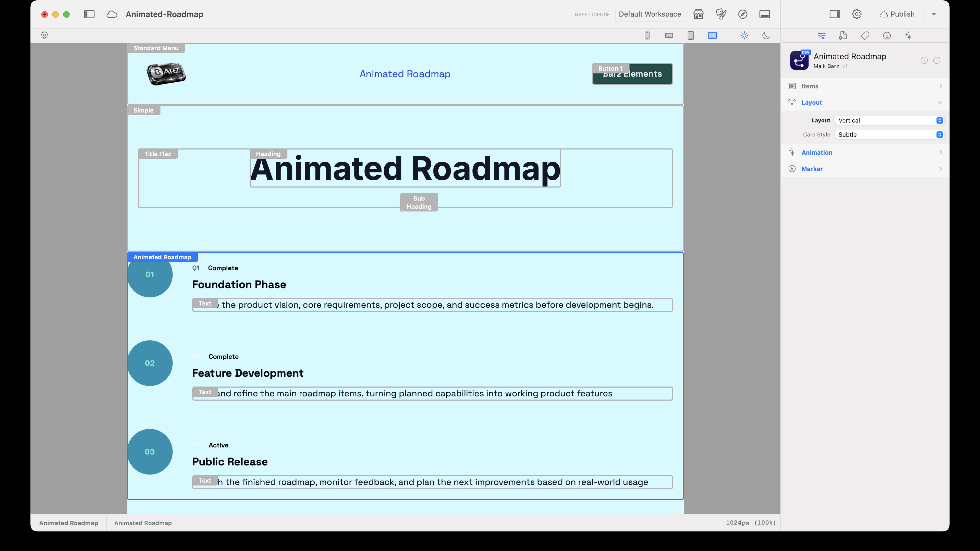This screenshot has width=980, height=551.
Task: Switch to phone portrait device preview
Action: pos(647,35)
